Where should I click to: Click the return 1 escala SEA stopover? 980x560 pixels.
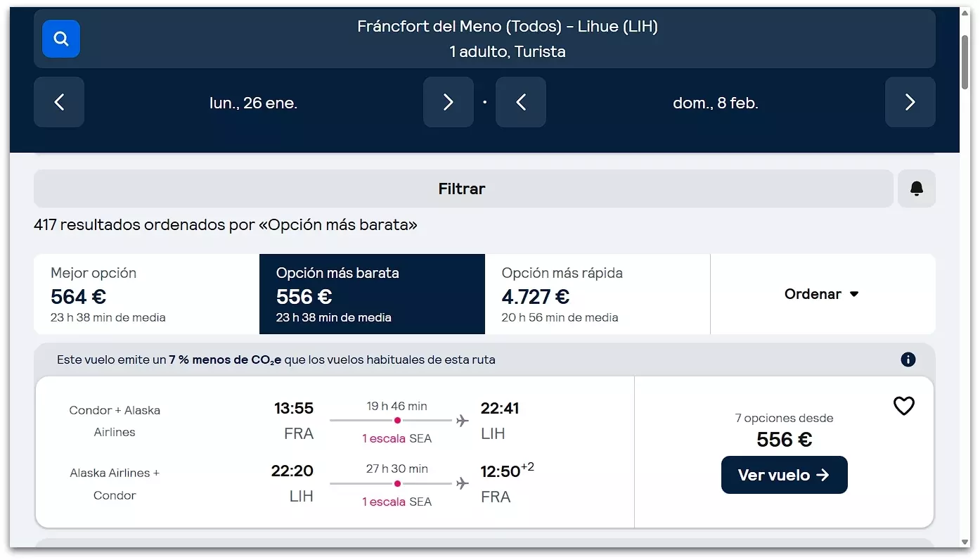pos(396,502)
